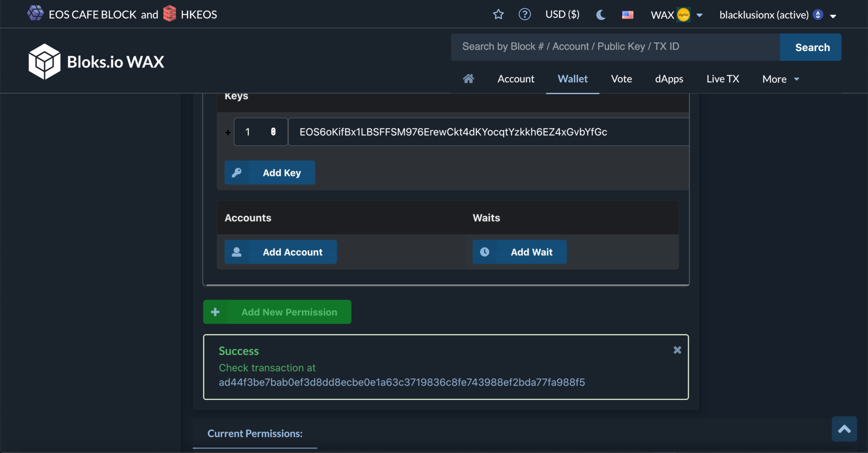868x453 pixels.
Task: Click the key weight field showing 1
Action: tap(261, 132)
